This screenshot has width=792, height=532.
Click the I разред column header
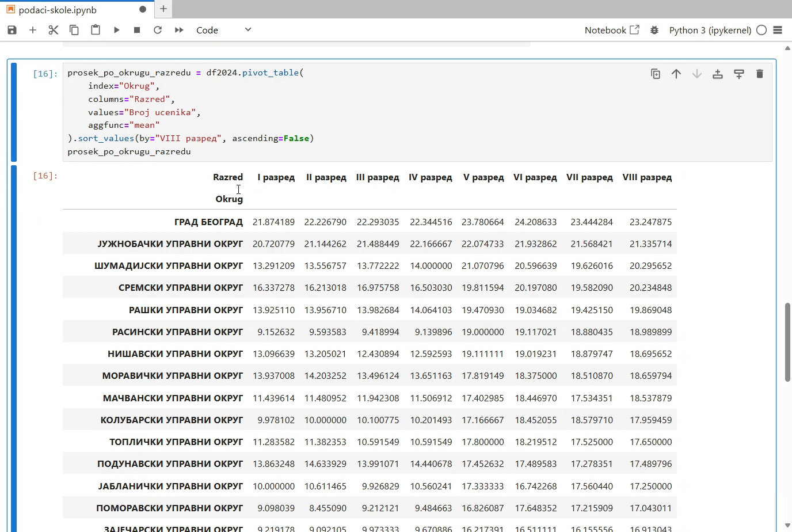[x=276, y=177]
